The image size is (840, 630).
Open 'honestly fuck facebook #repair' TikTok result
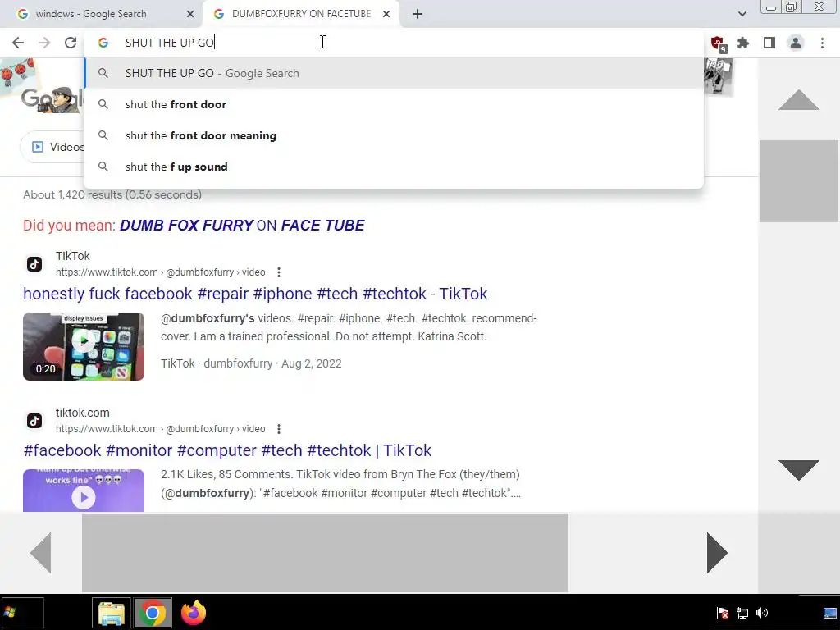[x=255, y=294]
